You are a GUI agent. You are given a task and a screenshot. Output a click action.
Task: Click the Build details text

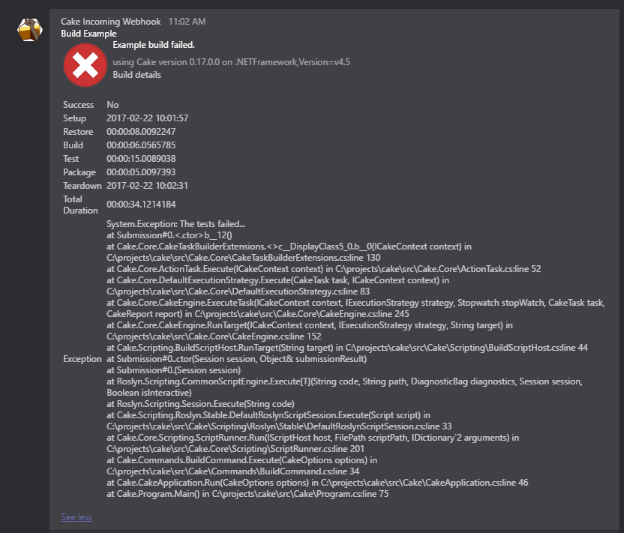(137, 75)
